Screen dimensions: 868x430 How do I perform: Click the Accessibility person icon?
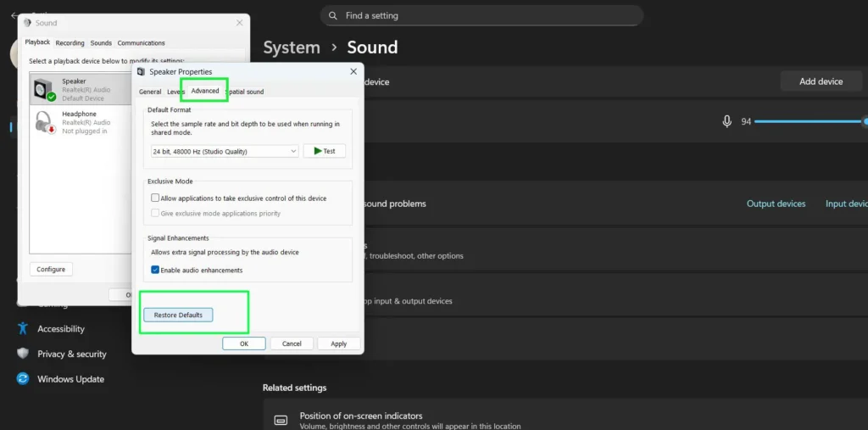click(23, 328)
